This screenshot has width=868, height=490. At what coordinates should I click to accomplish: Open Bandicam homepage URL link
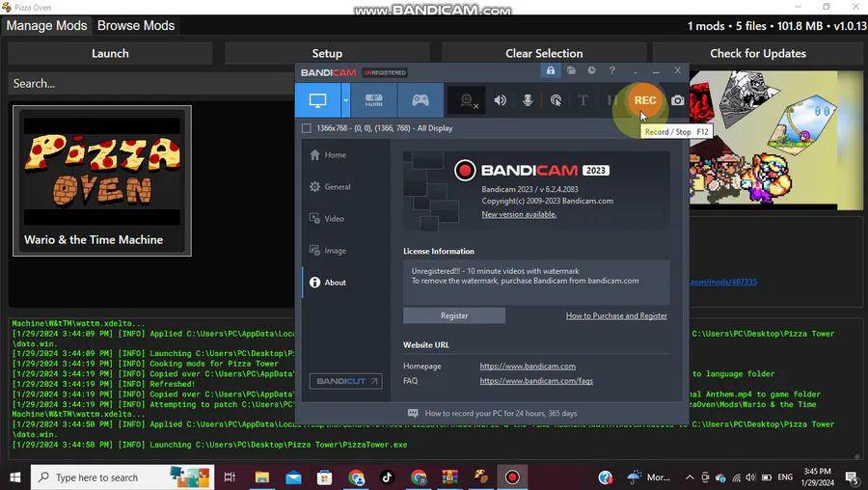tap(528, 366)
